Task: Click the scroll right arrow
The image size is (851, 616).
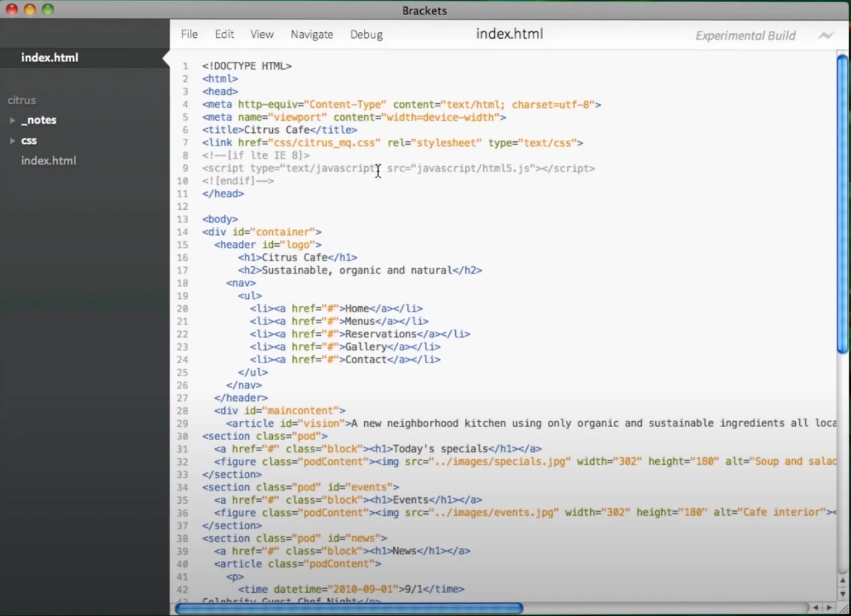Action: 829,608
